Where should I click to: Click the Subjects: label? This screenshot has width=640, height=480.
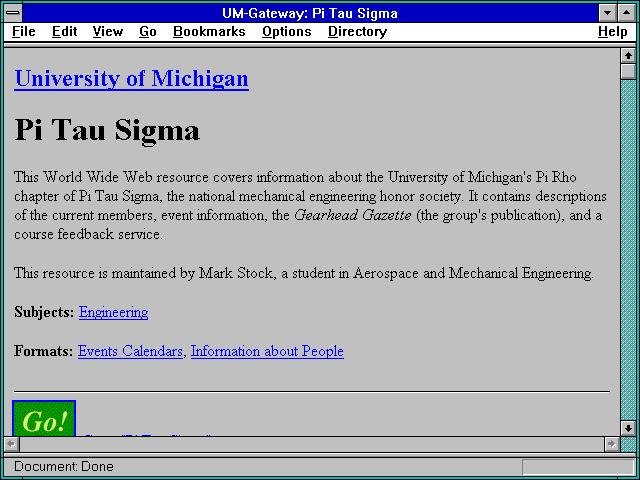(x=44, y=312)
